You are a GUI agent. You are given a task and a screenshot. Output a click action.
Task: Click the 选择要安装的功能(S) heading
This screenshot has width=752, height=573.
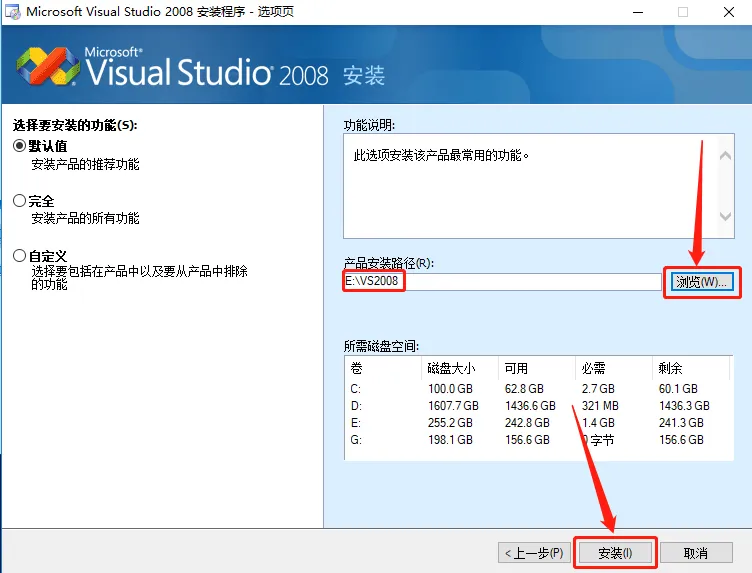75,125
